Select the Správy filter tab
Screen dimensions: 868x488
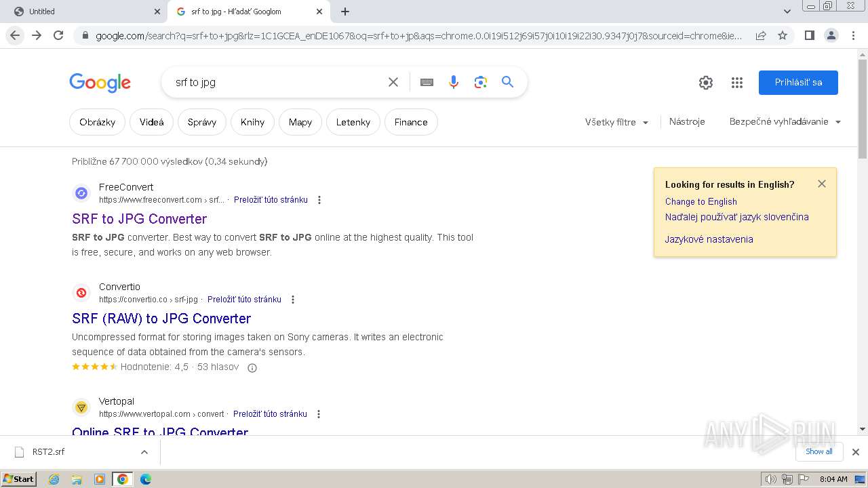click(202, 122)
